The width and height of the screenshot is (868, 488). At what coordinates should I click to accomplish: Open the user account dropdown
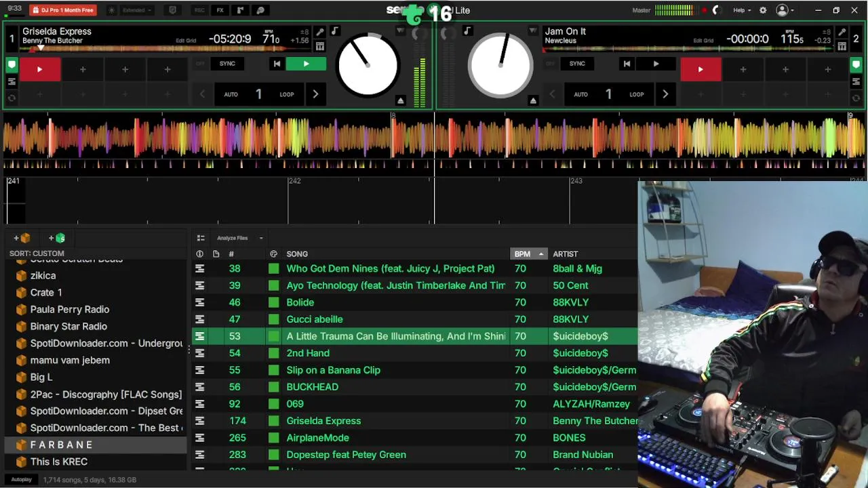(x=785, y=10)
